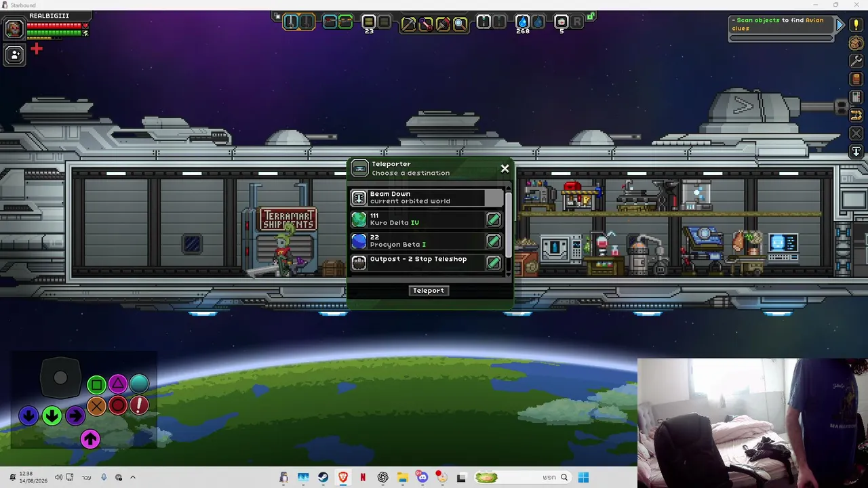Open File Explorer from the taskbar
Viewport: 868px width, 488px height.
[402, 477]
